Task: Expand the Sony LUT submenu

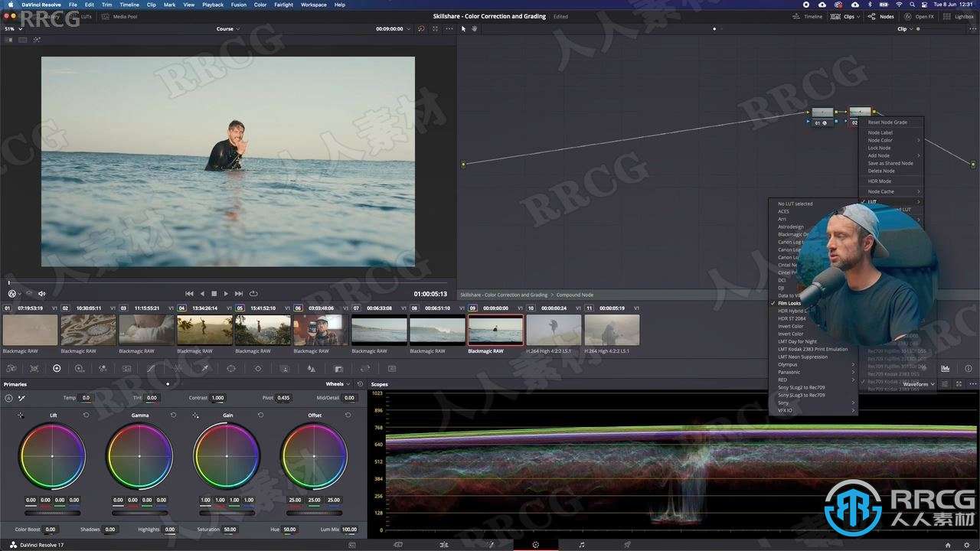Action: pos(815,403)
